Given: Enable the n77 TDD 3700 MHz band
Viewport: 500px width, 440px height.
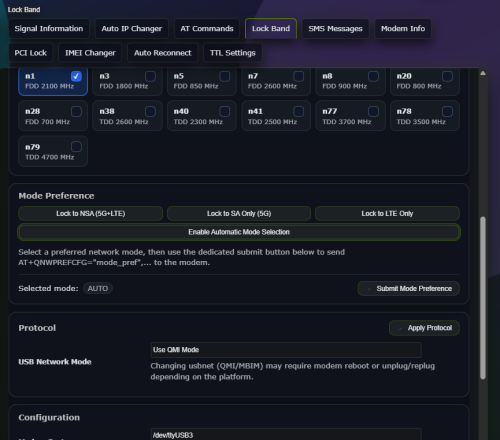Looking at the screenshot, I should tap(373, 111).
